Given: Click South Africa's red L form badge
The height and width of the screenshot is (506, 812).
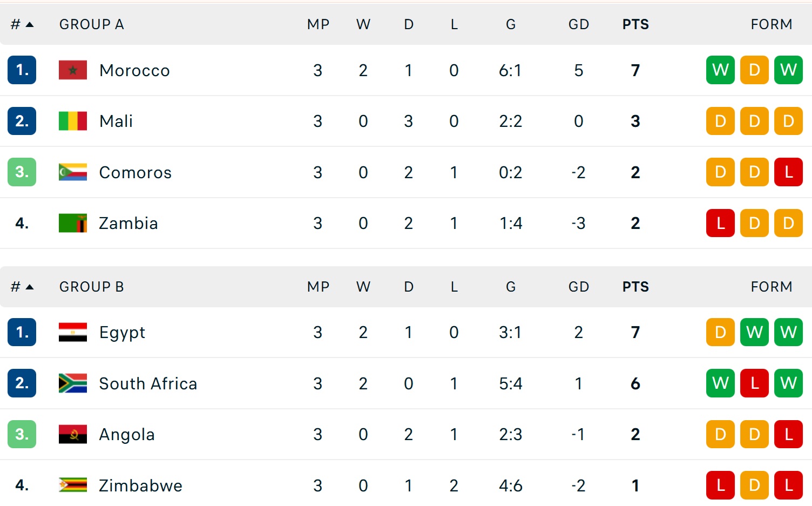Looking at the screenshot, I should click(754, 383).
